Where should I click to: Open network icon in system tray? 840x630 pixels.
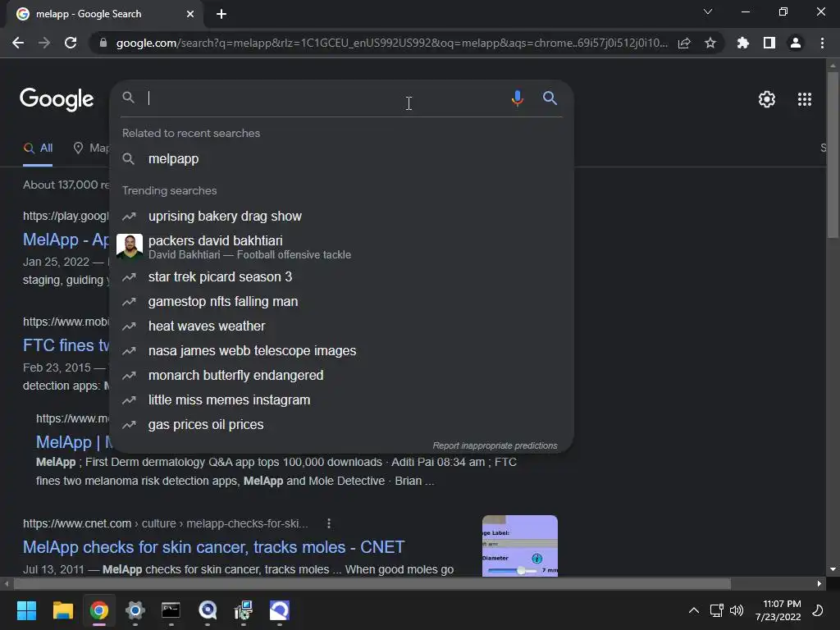coord(716,610)
